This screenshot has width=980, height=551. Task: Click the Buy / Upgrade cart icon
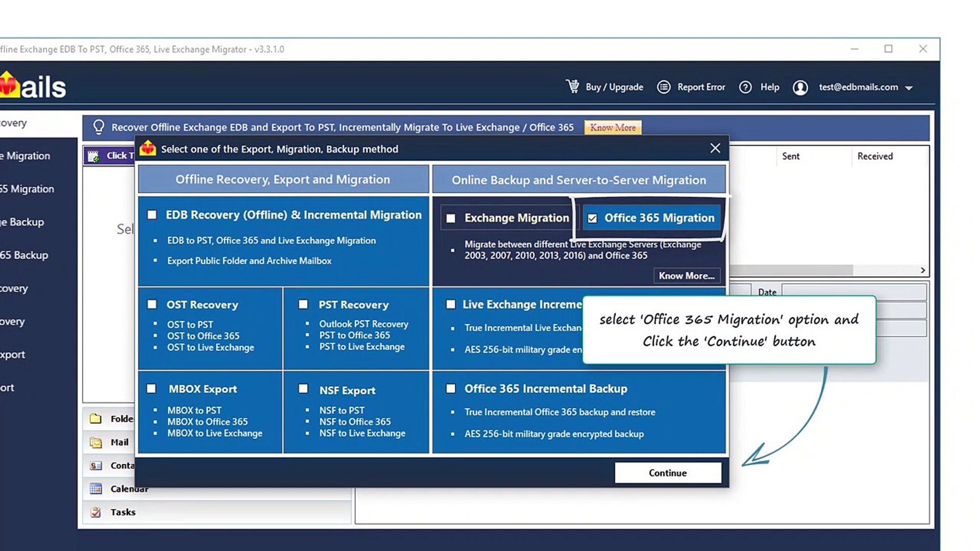tap(573, 86)
